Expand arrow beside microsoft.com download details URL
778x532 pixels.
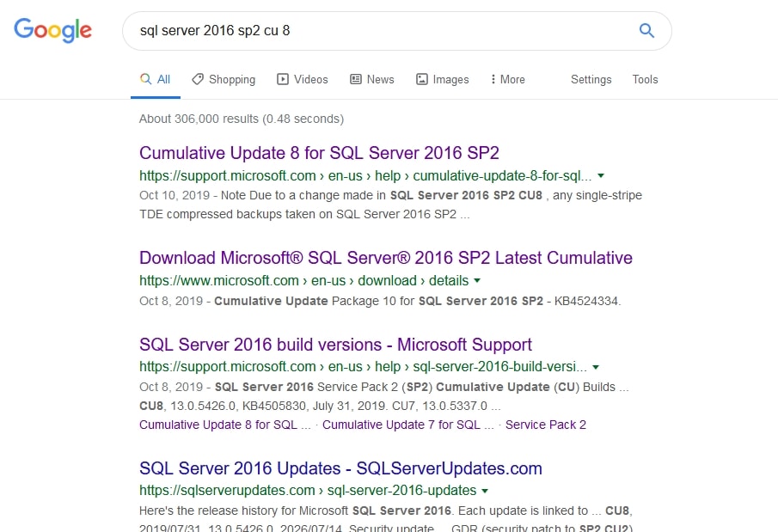pyautogui.click(x=477, y=280)
